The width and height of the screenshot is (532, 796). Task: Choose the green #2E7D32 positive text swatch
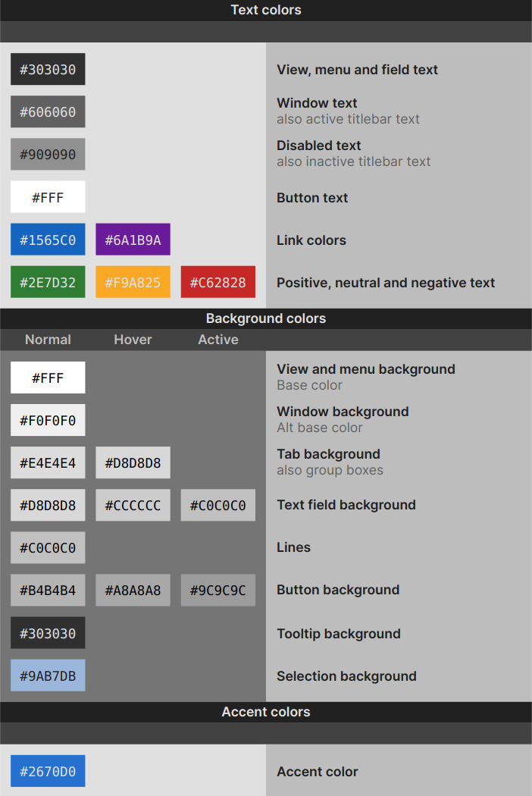(x=48, y=282)
